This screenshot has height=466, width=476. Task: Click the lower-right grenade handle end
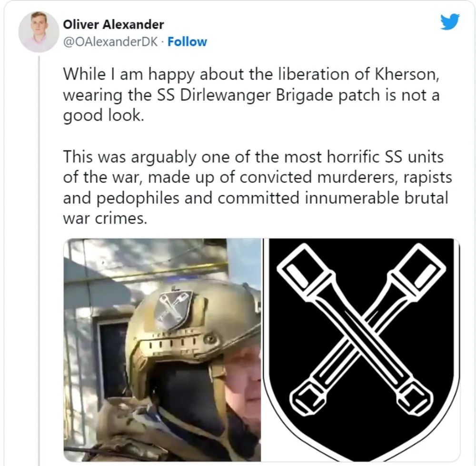[x=415, y=397]
